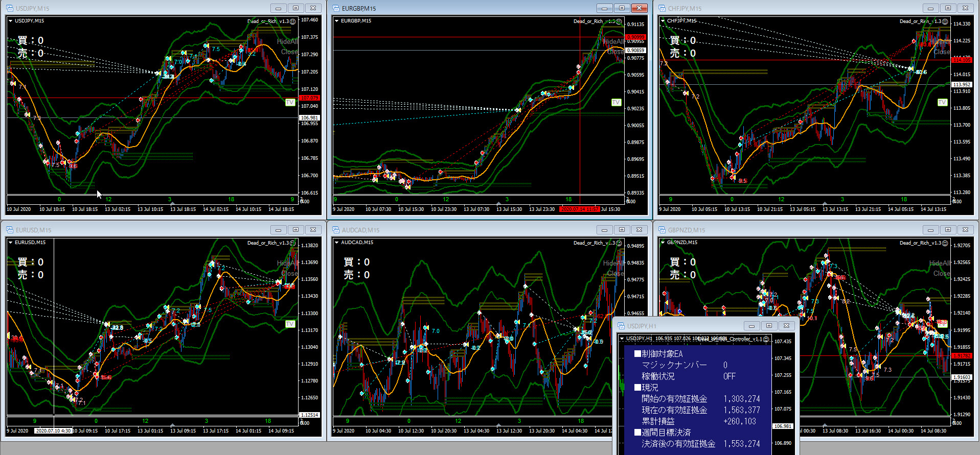Click the chart shift marker on AUDCAD timeline
Viewport: 980px width, 455px height.
click(498, 425)
